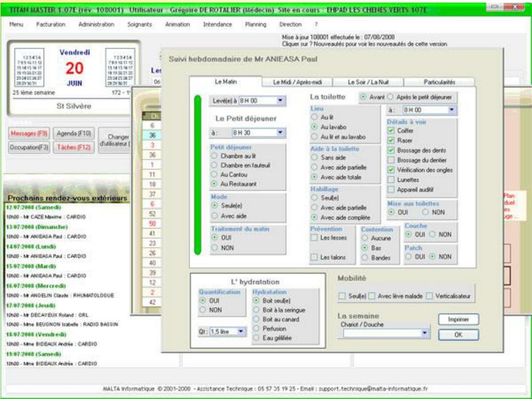Check Les fesses prevention checkbox
532x399 pixels.
314,238
